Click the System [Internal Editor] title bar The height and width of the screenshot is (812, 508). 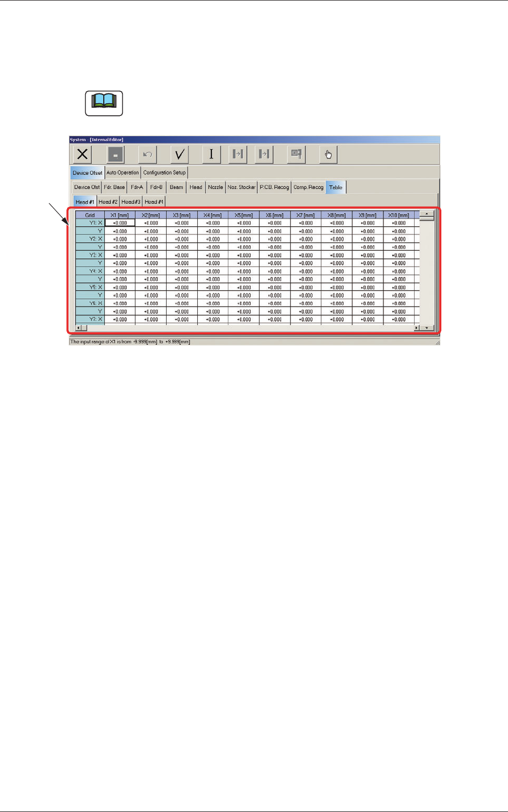tap(255, 140)
